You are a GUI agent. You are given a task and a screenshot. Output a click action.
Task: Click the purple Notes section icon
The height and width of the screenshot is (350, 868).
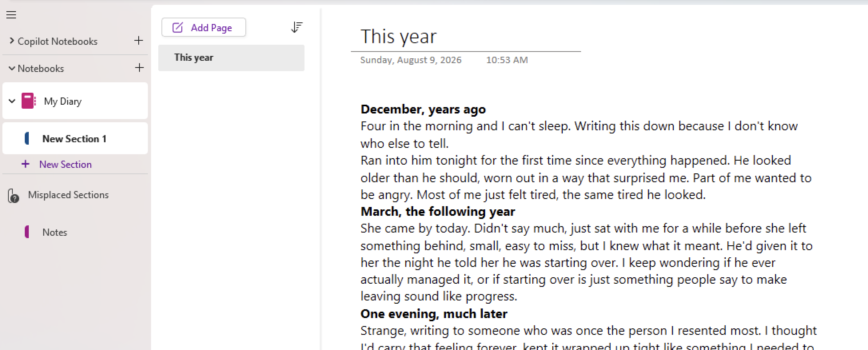click(27, 232)
